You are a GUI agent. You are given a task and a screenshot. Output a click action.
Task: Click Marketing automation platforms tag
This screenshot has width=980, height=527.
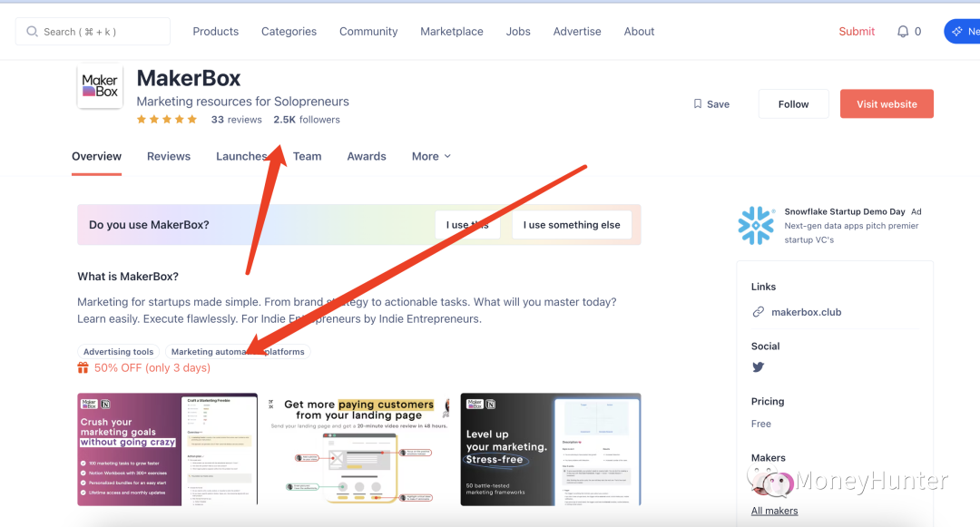coord(238,352)
